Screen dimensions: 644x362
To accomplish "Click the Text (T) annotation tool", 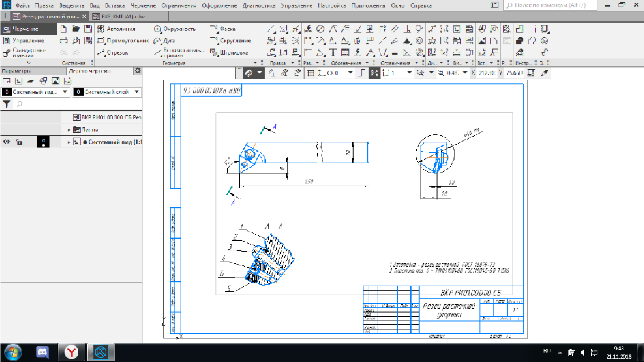I will pos(333,52).
